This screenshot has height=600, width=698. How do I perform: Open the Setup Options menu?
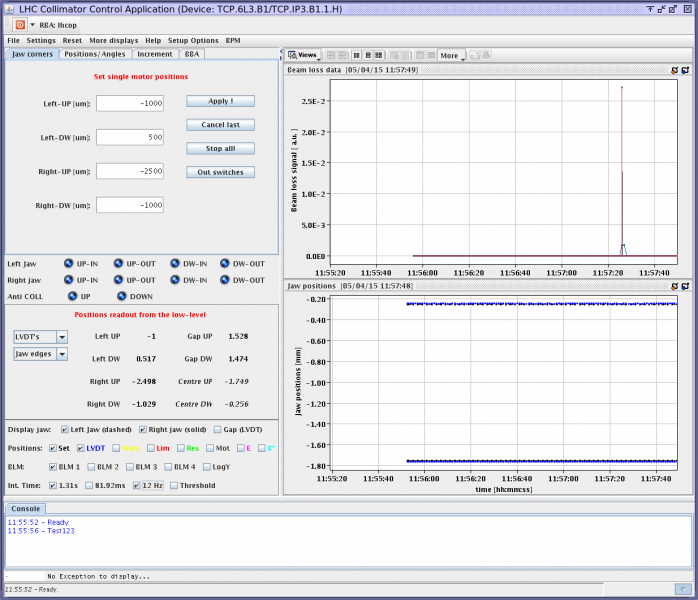point(192,40)
